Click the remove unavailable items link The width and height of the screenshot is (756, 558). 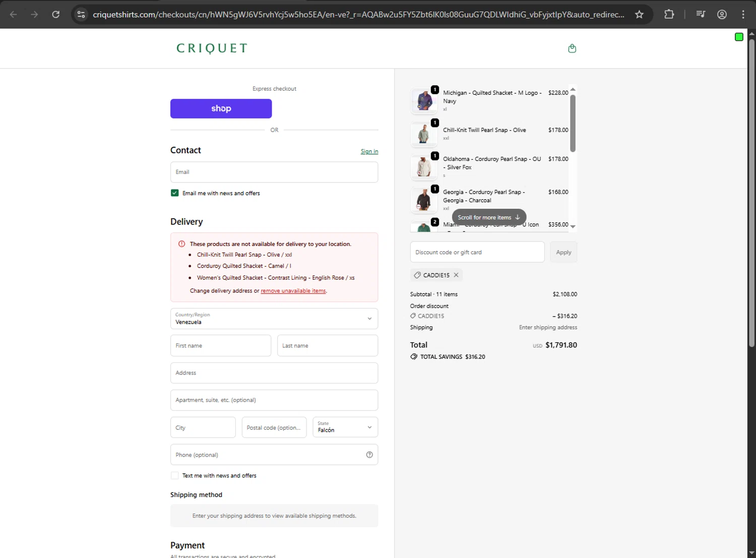(293, 291)
